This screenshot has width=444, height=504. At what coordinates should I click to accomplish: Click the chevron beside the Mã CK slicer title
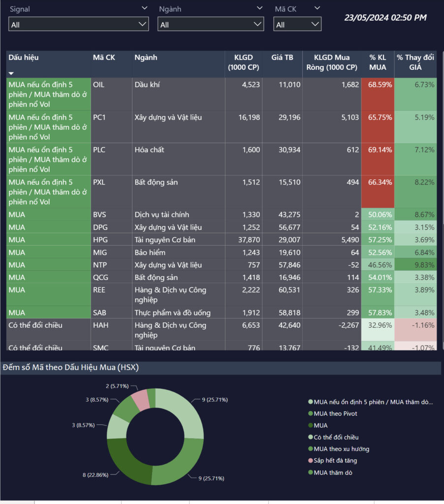tap(317, 8)
